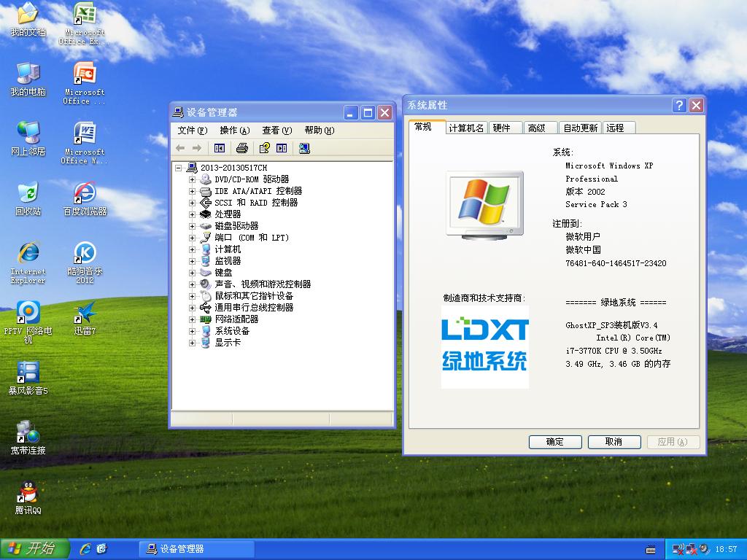Select the 计算机 tree item
Viewport: 747px width, 560px height.
tap(228, 249)
